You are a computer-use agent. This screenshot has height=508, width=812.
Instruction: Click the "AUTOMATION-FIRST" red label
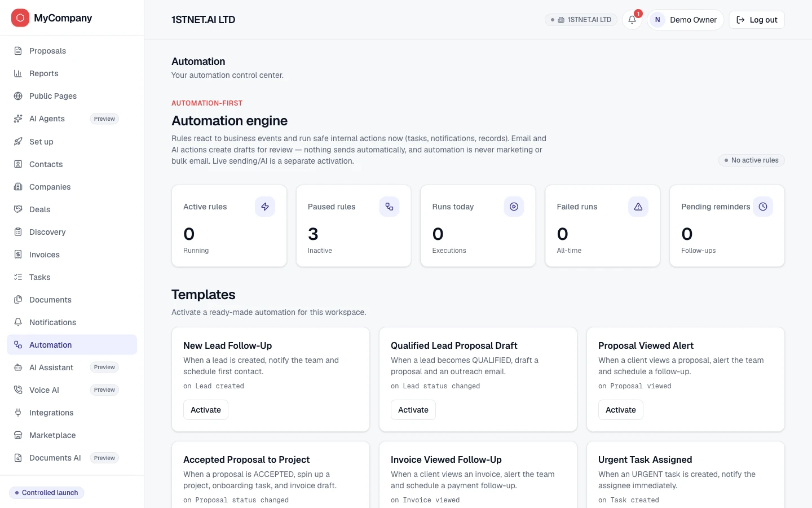click(x=207, y=103)
